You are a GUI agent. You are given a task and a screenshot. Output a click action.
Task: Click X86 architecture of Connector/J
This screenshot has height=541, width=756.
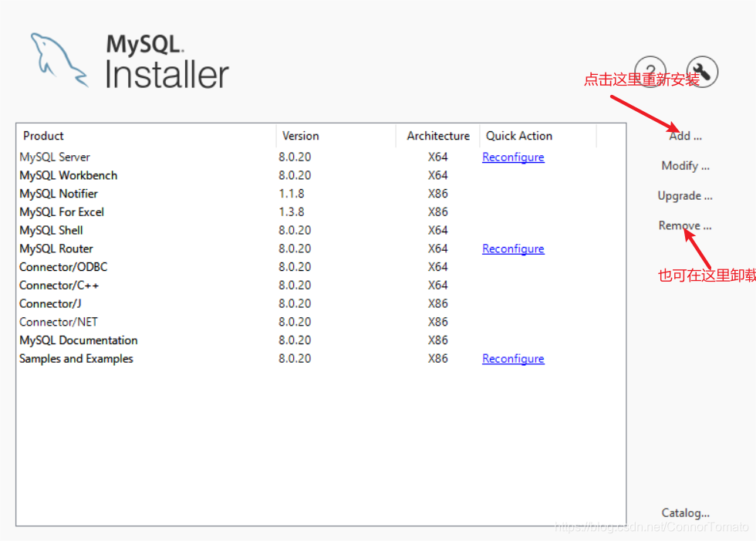pos(438,304)
